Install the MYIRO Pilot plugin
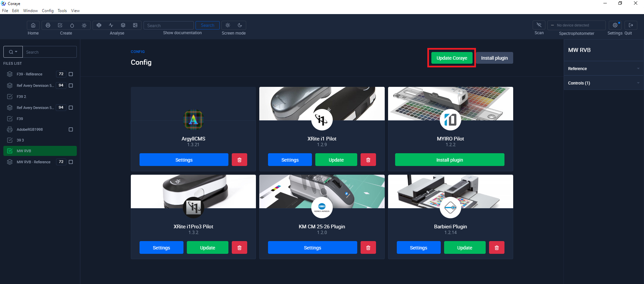644x284 pixels. coord(449,160)
